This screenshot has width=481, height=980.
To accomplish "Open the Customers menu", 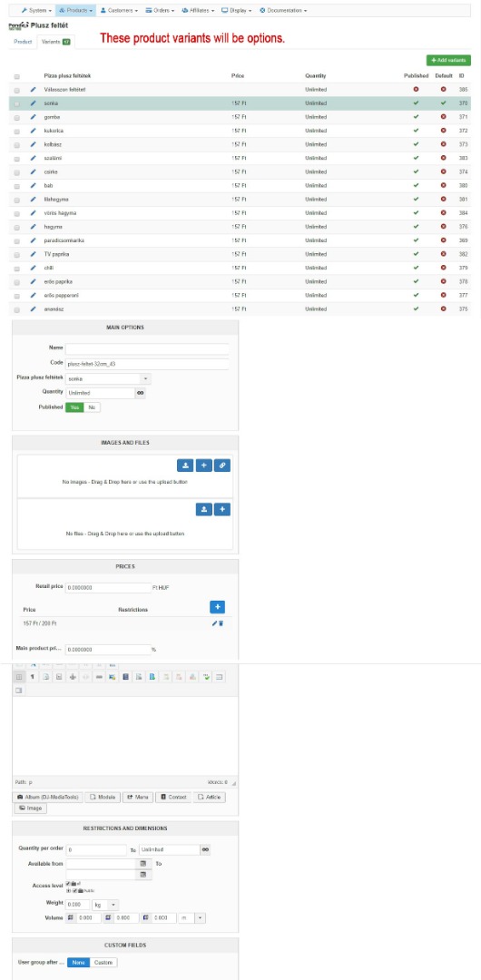I will 119,11.
